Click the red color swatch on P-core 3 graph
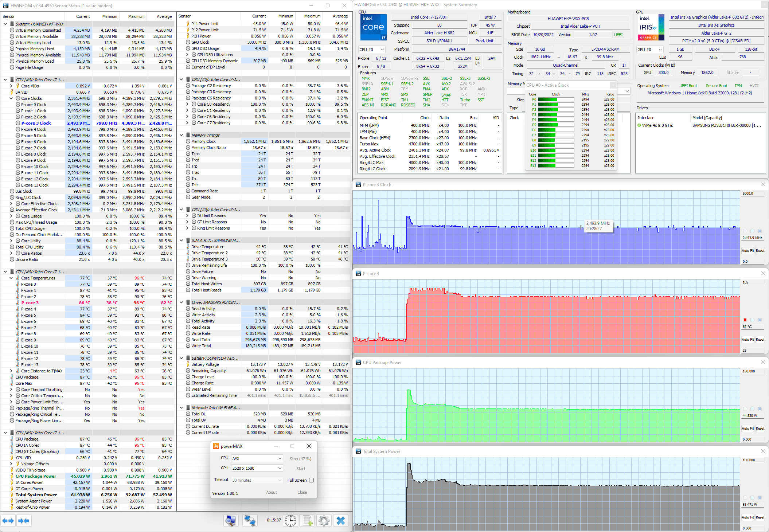The image size is (769, 532). click(745, 320)
